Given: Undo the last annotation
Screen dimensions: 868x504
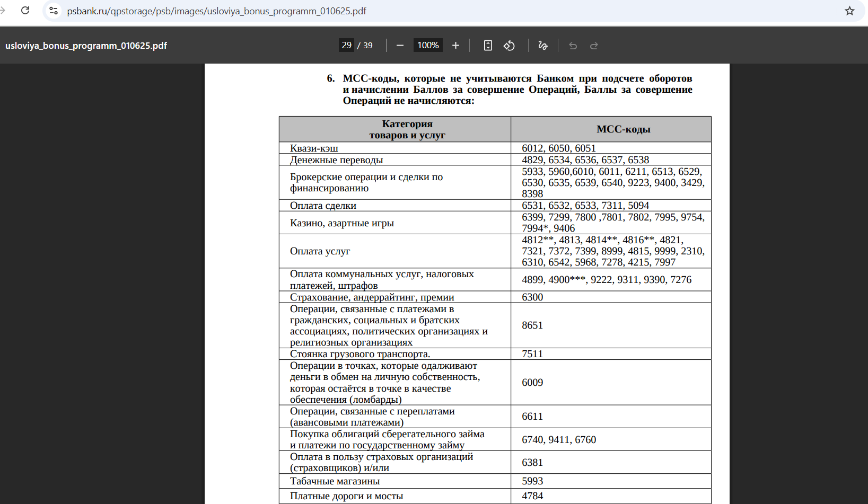Looking at the screenshot, I should (x=573, y=46).
